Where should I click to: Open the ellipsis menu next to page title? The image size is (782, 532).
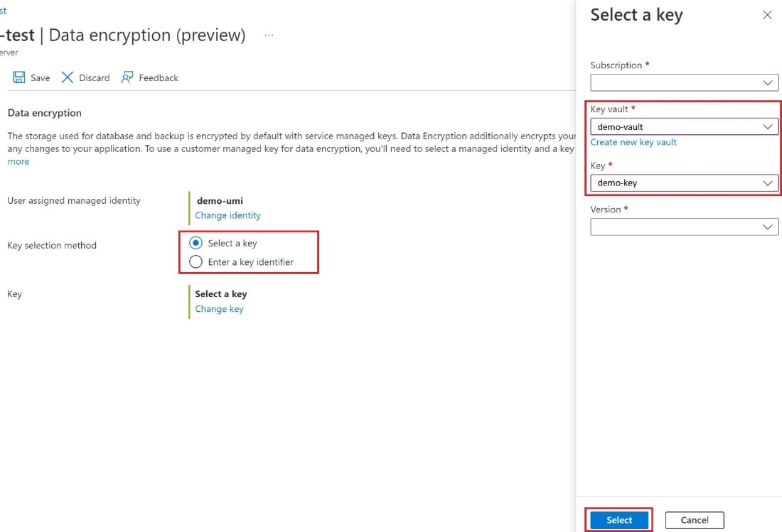[x=269, y=34]
